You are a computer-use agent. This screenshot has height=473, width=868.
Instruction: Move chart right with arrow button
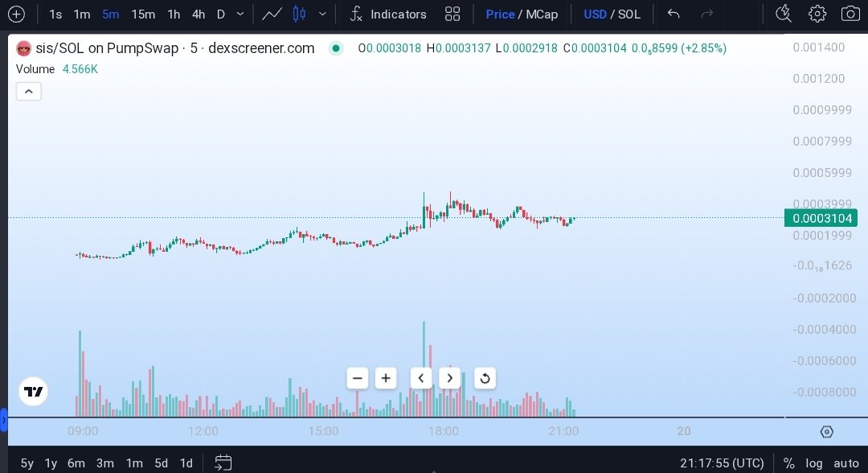(x=449, y=378)
